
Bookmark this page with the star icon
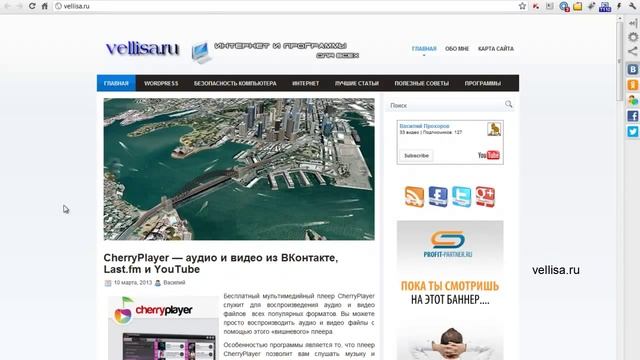tap(522, 6)
